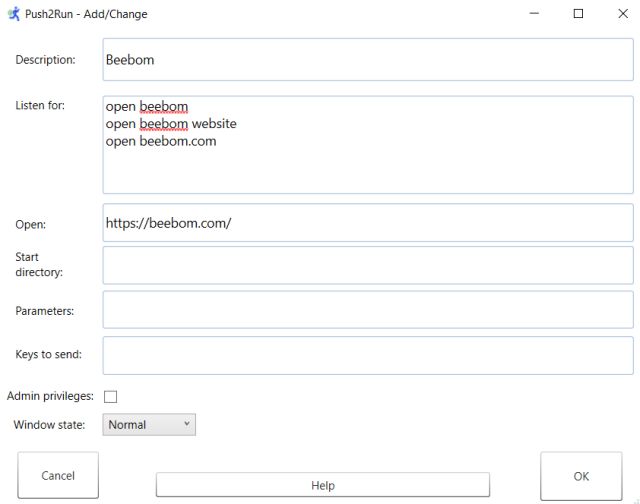Click the Open field with the beebom.com URL
The width and height of the screenshot is (640, 504).
tap(367, 223)
